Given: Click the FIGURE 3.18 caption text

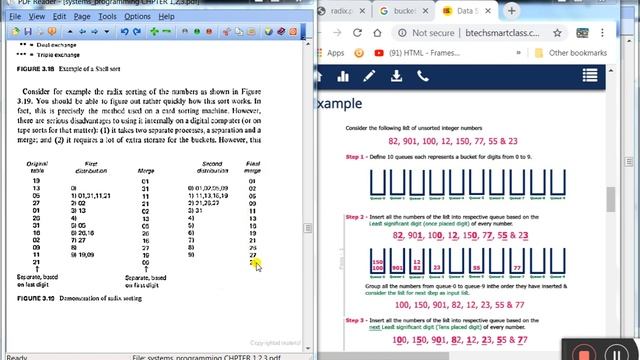Looking at the screenshot, I should click(x=69, y=69).
